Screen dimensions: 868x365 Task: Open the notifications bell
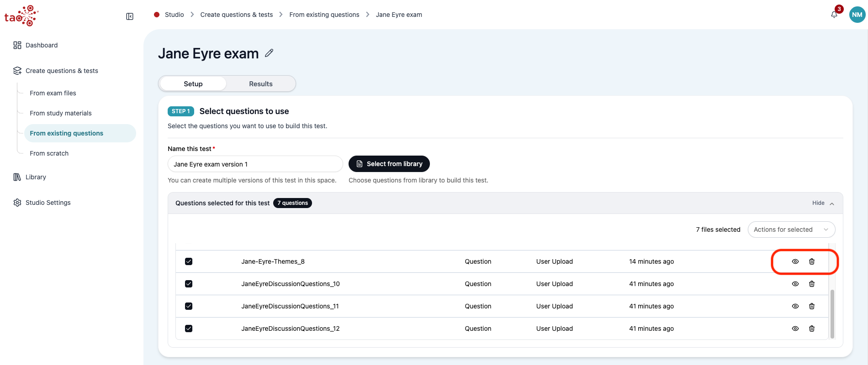[x=834, y=15]
